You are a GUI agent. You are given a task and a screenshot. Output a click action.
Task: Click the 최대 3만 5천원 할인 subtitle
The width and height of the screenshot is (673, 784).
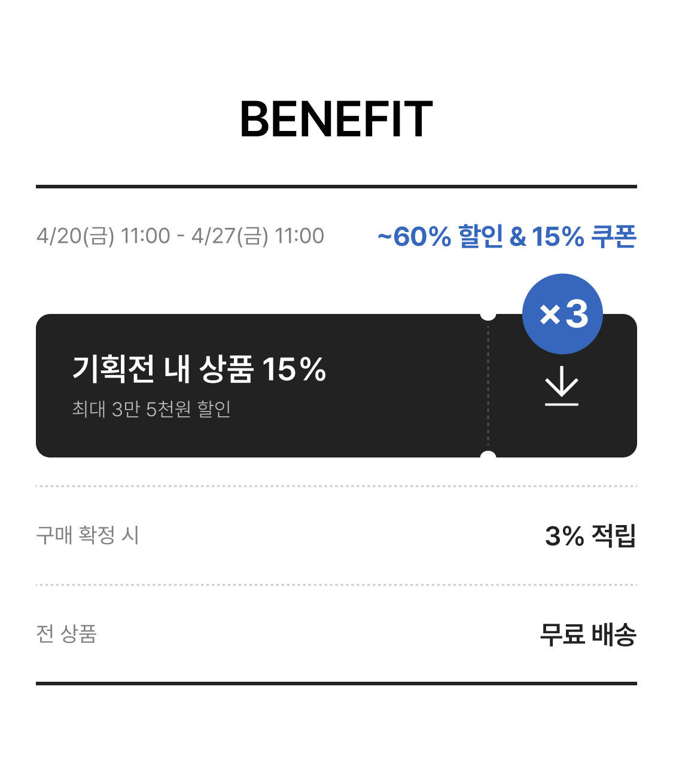[x=151, y=409]
